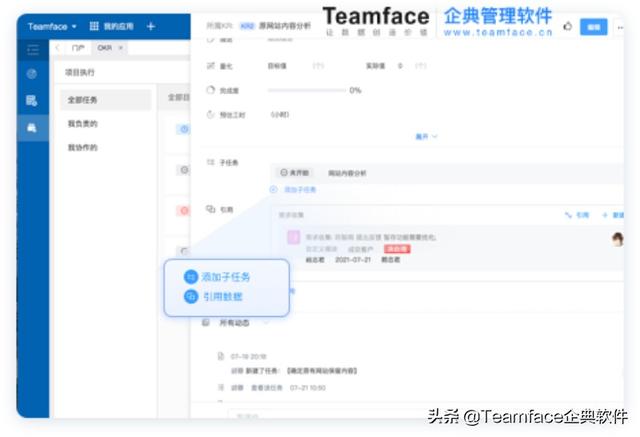This screenshot has height=437, width=640.
Task: Click the 添加子任务 icon in popup
Action: pyautogui.click(x=191, y=277)
